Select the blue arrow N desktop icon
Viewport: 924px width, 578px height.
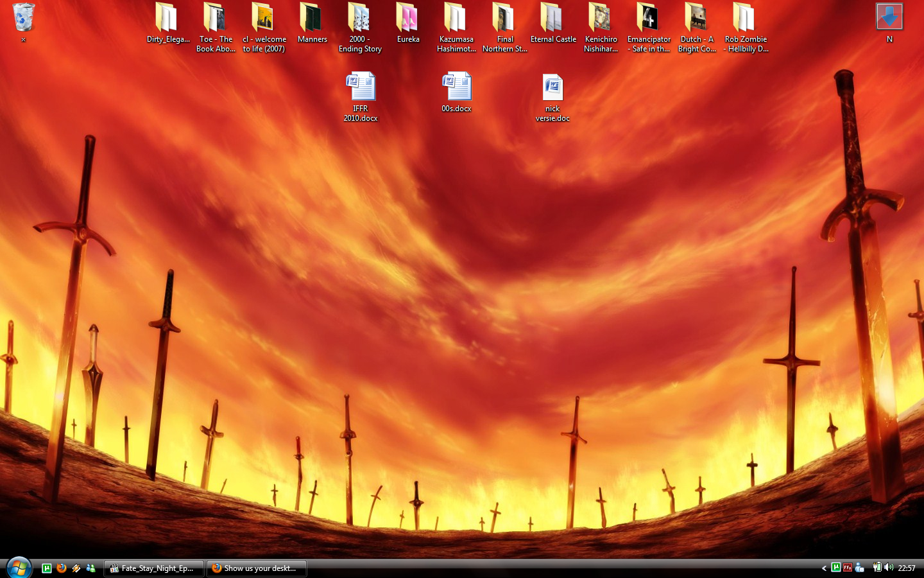pos(889,22)
